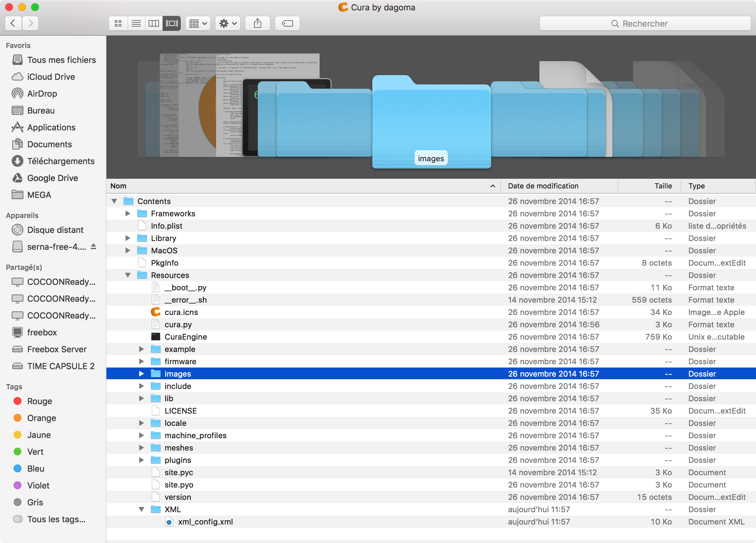Expand the Frameworks folder

pyautogui.click(x=128, y=214)
